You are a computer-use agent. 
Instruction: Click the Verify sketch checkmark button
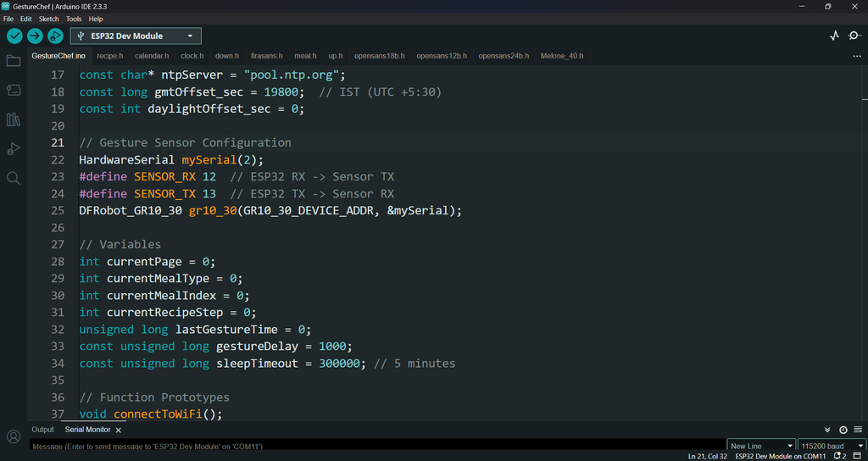14,36
